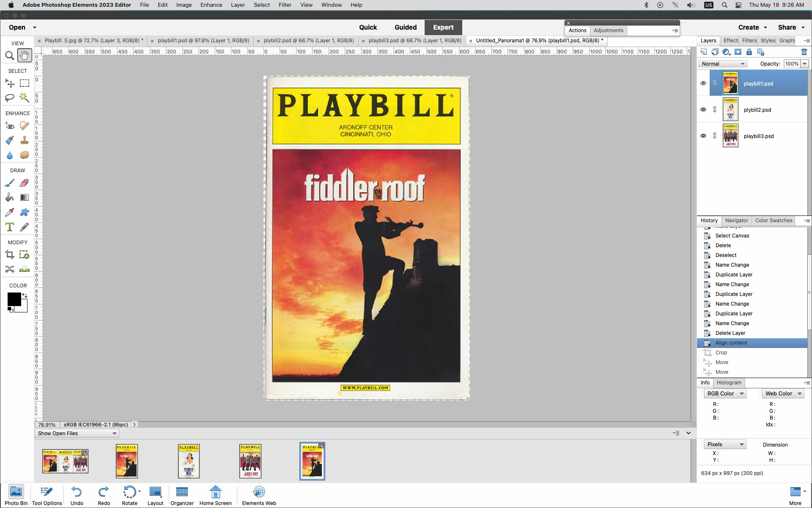Open the Filter menu

click(x=285, y=5)
